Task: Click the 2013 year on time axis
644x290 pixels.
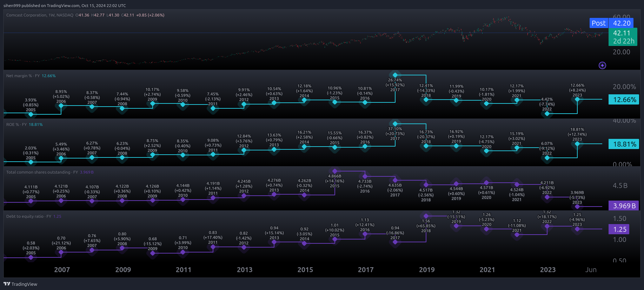Action: coord(244,270)
